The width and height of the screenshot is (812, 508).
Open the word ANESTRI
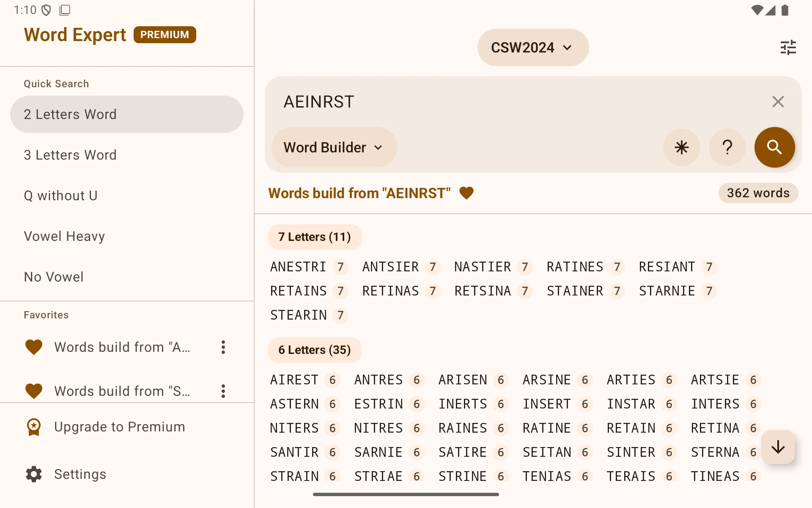point(298,267)
